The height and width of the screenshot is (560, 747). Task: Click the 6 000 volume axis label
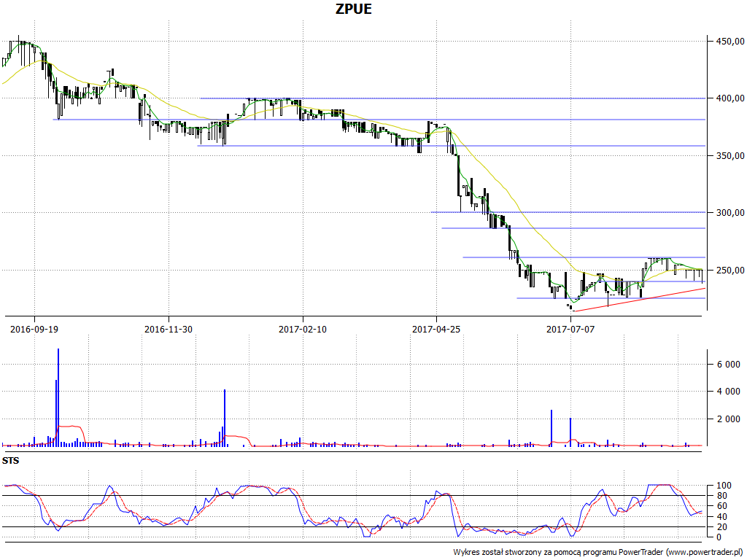pos(729,365)
